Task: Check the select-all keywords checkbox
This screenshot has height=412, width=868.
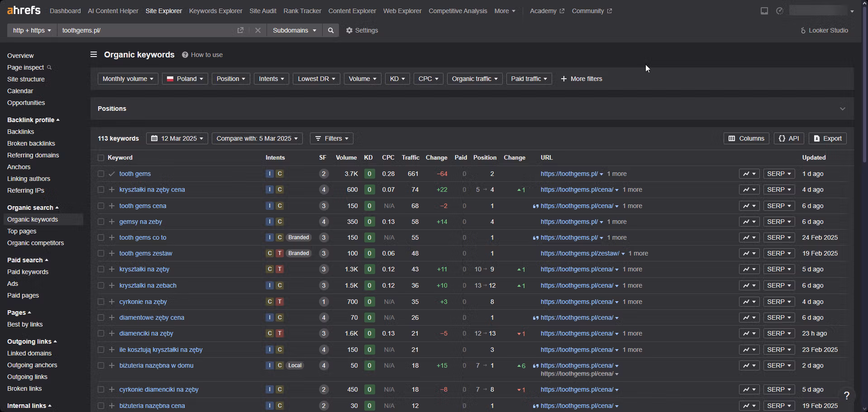Action: pos(101,158)
